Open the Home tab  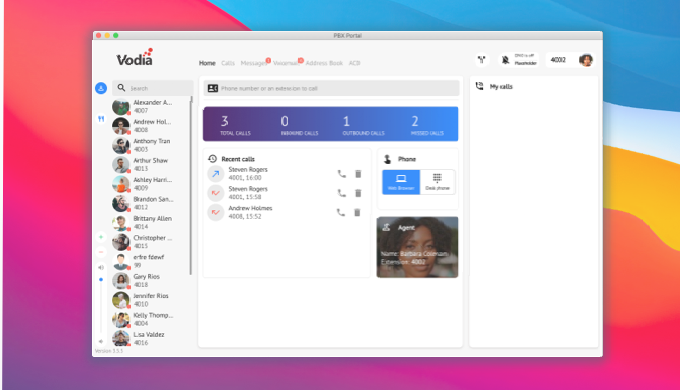click(x=207, y=63)
